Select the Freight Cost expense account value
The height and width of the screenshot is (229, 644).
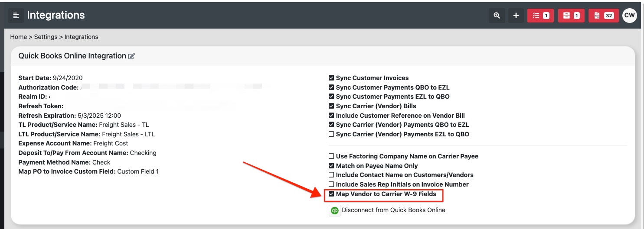111,143
